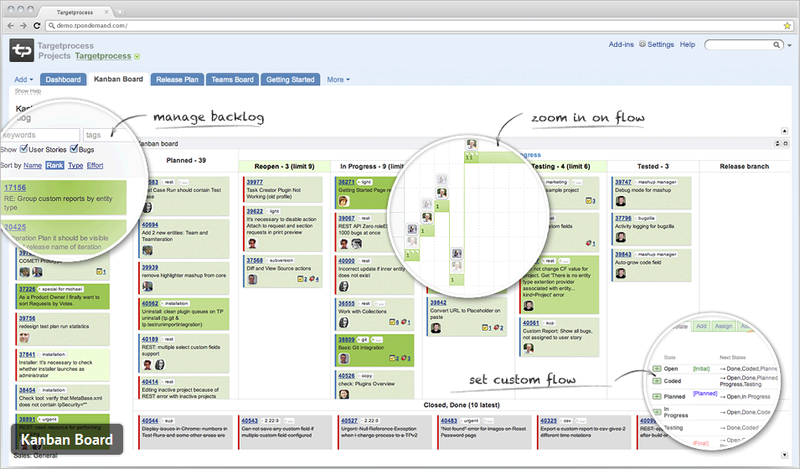Open the Release Plan tab
Image resolution: width=800 pixels, height=469 pixels.
(x=177, y=79)
